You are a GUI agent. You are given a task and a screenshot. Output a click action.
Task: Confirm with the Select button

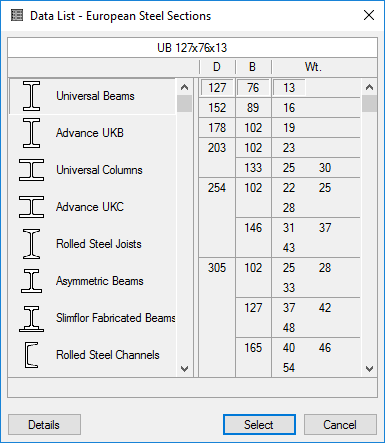coord(259,425)
